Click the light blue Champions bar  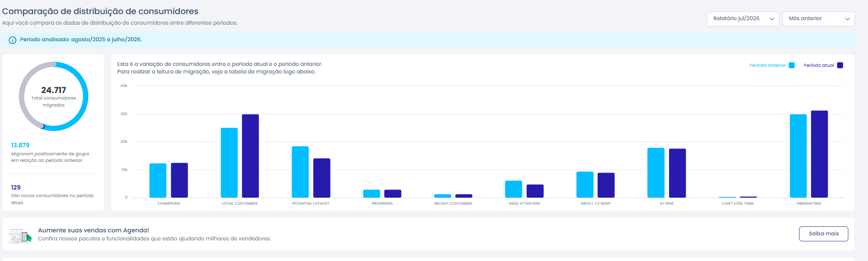point(158,181)
